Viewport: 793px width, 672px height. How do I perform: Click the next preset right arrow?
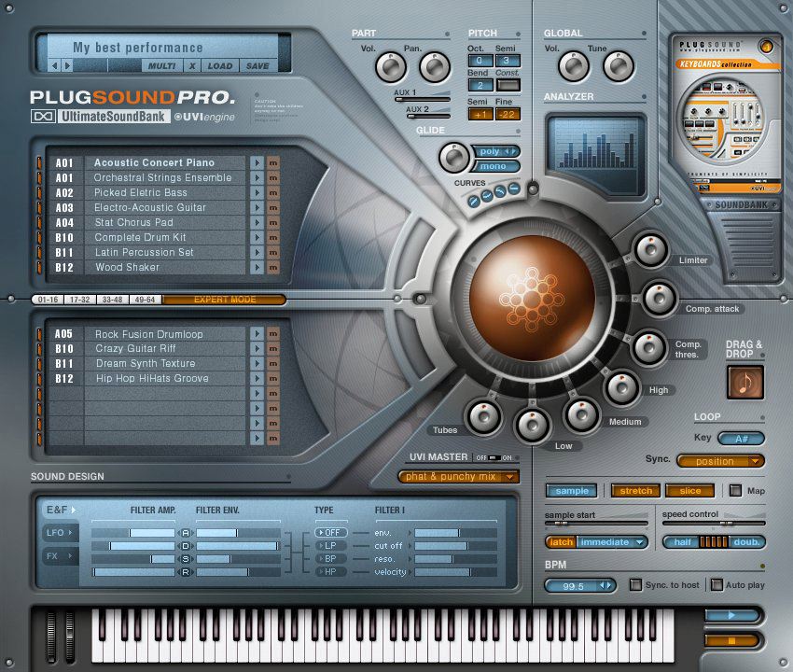[67, 65]
